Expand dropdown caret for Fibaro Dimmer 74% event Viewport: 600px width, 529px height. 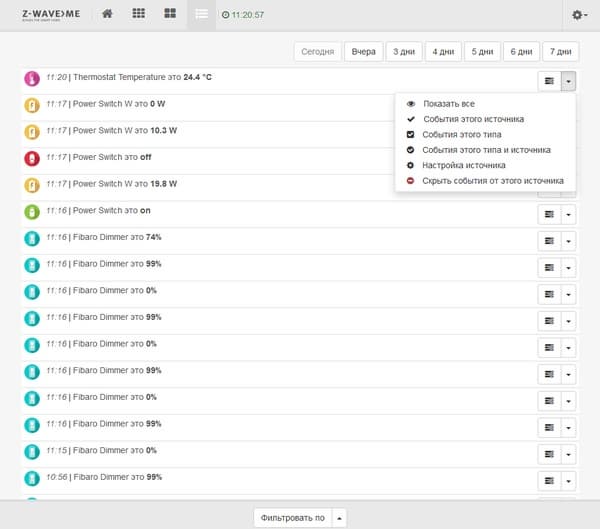(568, 241)
